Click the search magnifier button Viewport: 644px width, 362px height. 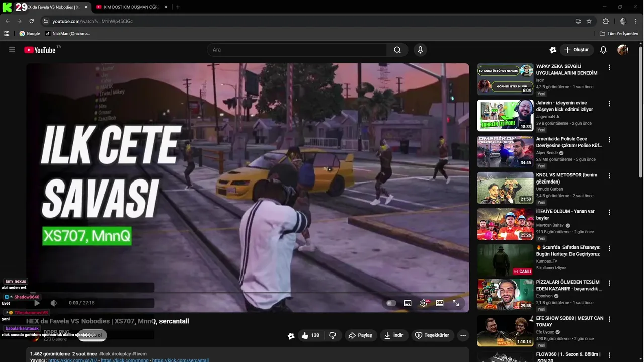click(397, 50)
